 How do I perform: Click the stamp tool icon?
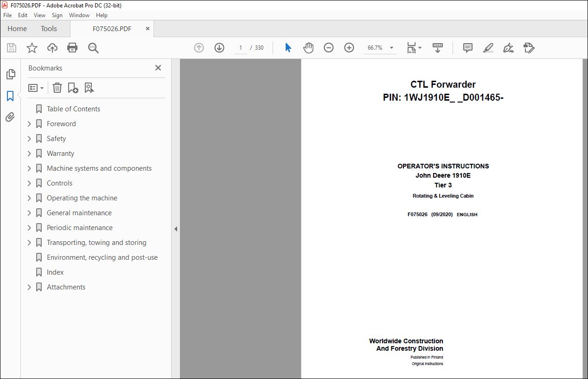[x=529, y=48]
